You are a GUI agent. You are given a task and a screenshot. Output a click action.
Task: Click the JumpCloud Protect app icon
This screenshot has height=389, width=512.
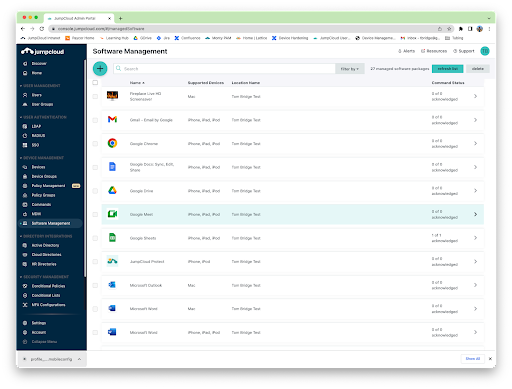click(112, 261)
